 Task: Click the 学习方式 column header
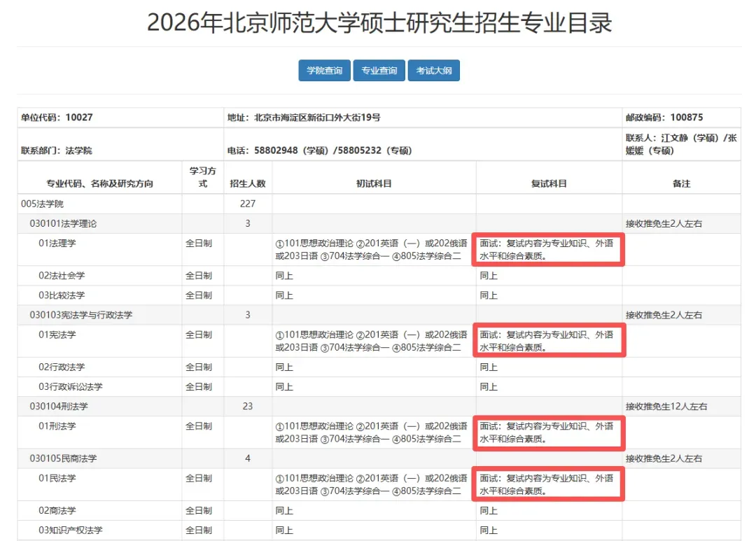[202, 177]
